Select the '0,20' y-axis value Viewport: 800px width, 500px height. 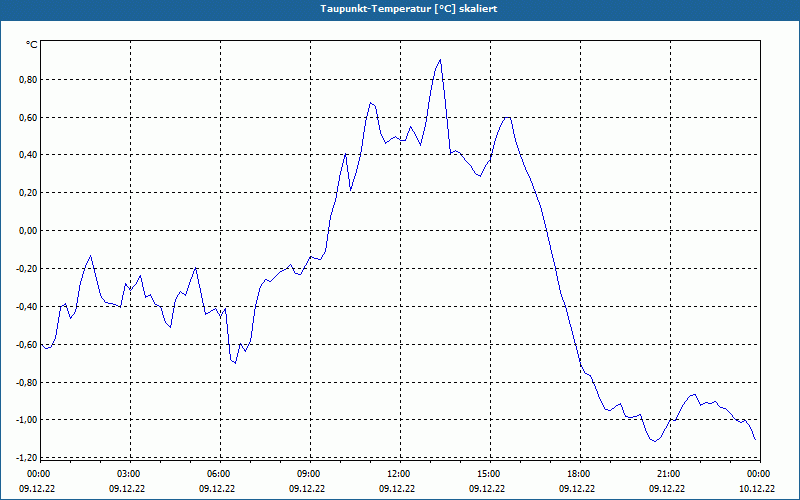[x=29, y=193]
